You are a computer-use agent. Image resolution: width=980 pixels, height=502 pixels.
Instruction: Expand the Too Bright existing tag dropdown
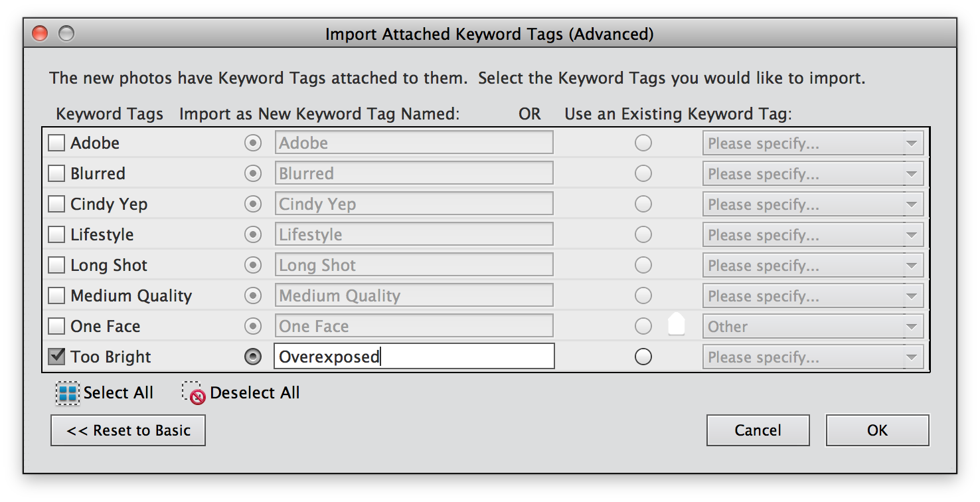813,357
